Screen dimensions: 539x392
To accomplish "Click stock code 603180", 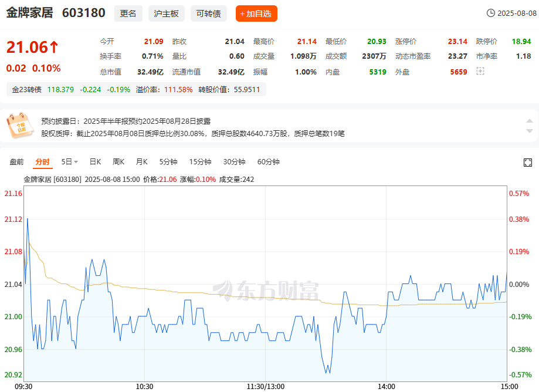I will (83, 13).
